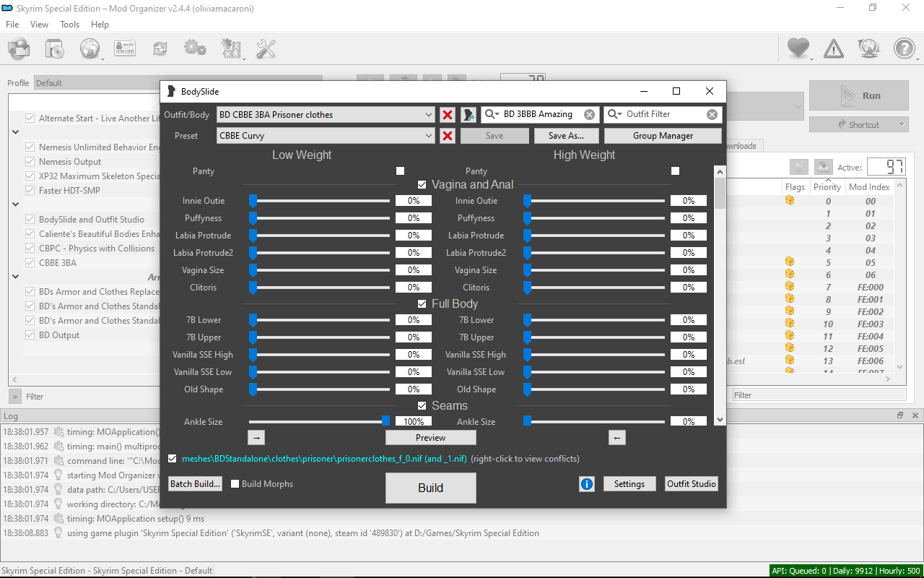Open the Help question mark icon

point(904,48)
